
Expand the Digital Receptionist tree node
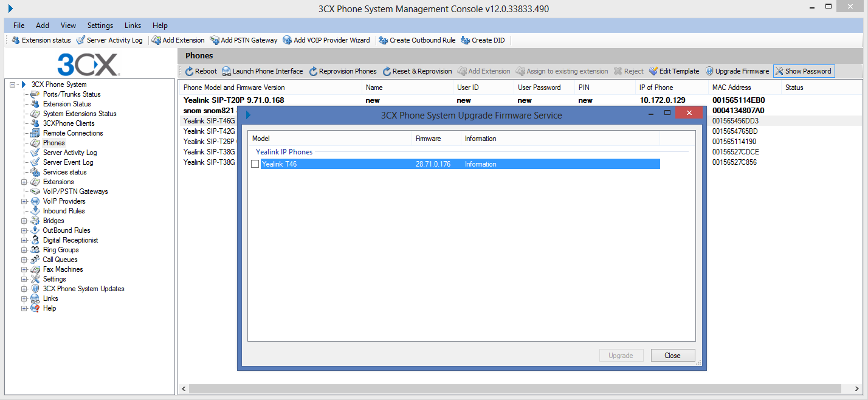click(24, 240)
